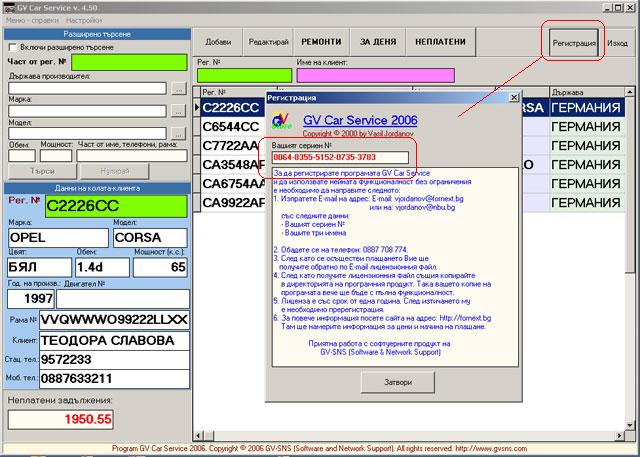Click the 'Нулирай' button
This screenshot has height=457, width=640.
point(115,171)
